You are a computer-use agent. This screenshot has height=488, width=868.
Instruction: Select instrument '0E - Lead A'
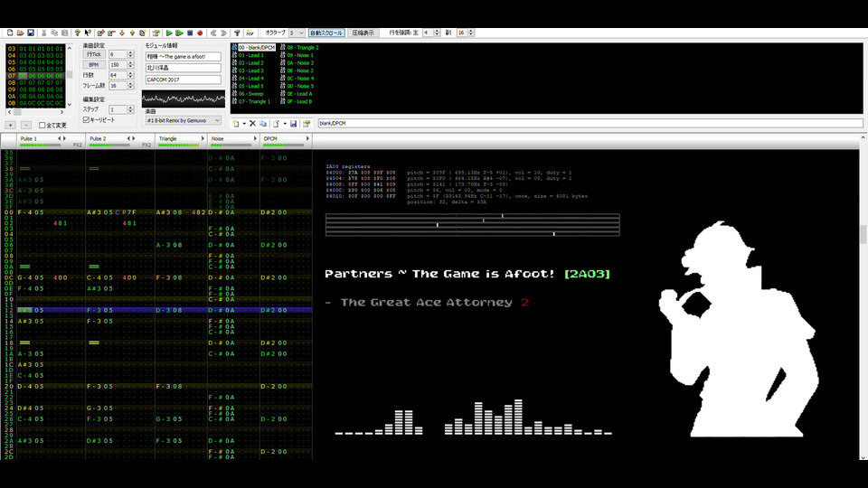coord(299,94)
